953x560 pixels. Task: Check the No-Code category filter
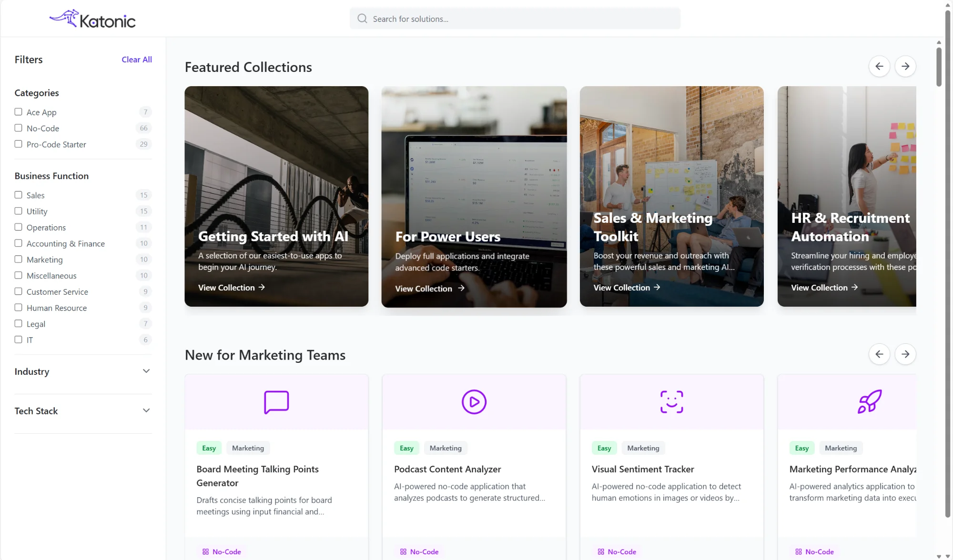(x=19, y=128)
